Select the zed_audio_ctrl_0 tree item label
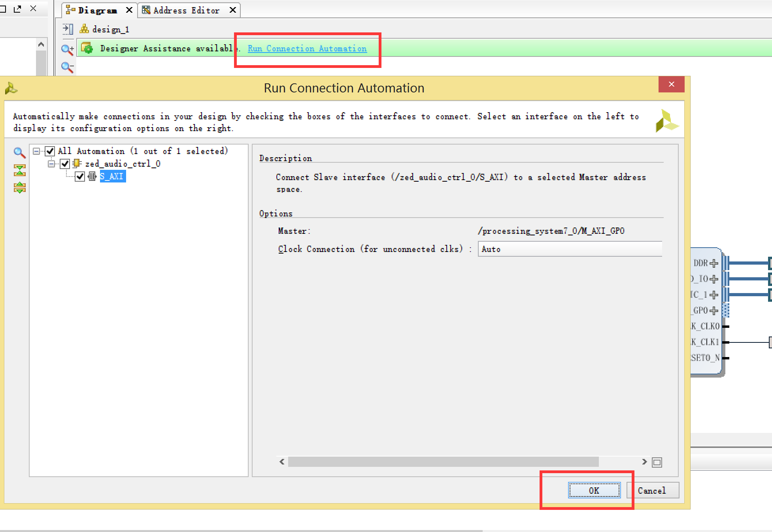The height and width of the screenshot is (532, 772). 123,164
